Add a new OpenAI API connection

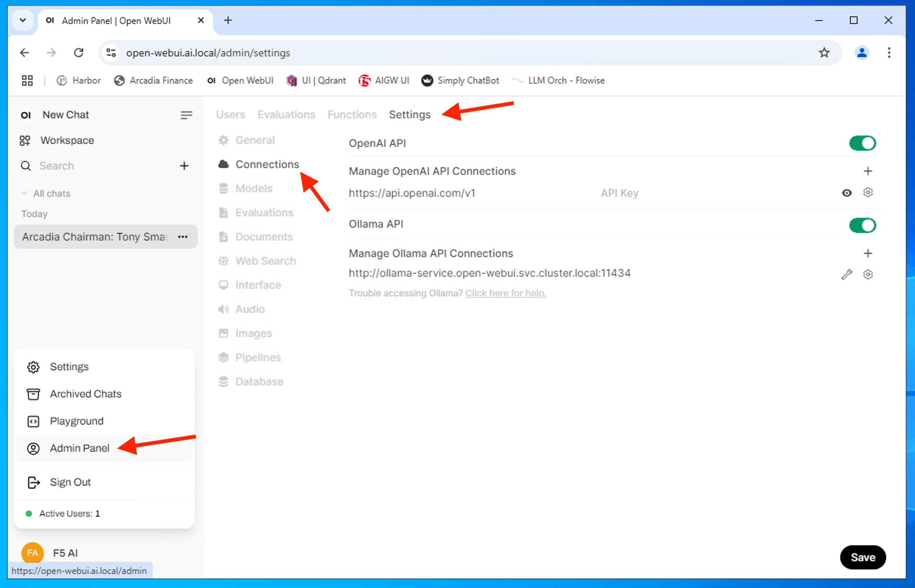[x=868, y=171]
